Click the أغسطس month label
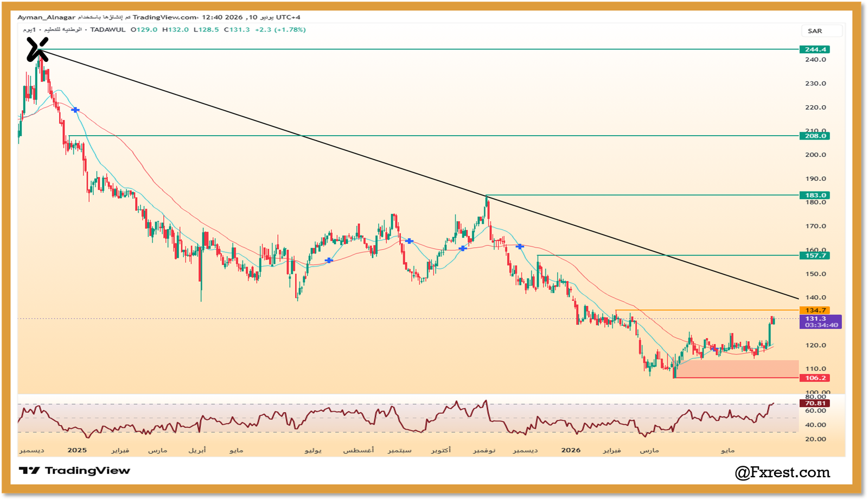The image size is (868, 500). tap(359, 451)
